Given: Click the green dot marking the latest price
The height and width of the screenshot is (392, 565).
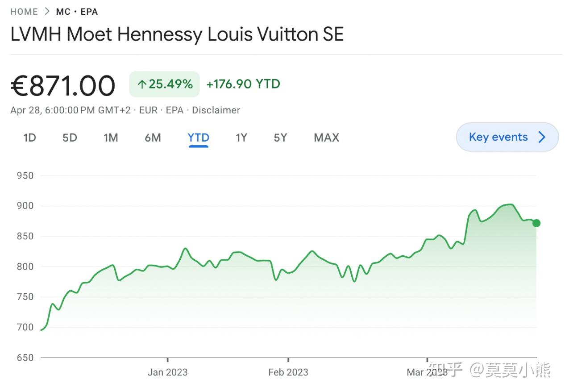Looking at the screenshot, I should click(x=536, y=222).
